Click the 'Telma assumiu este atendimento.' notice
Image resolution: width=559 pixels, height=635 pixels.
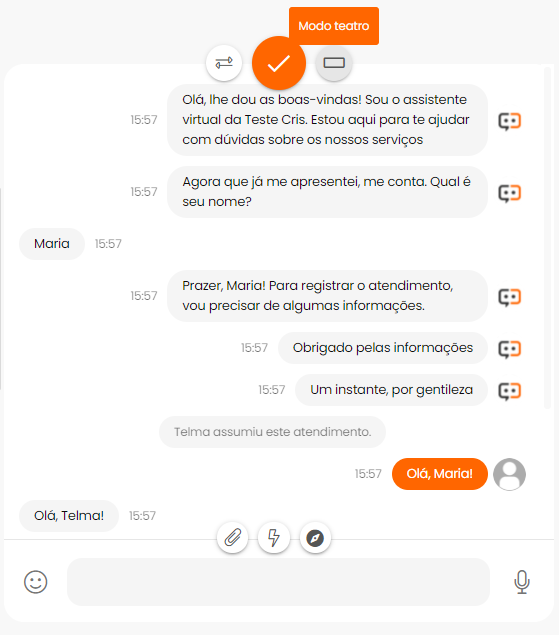[x=273, y=432]
